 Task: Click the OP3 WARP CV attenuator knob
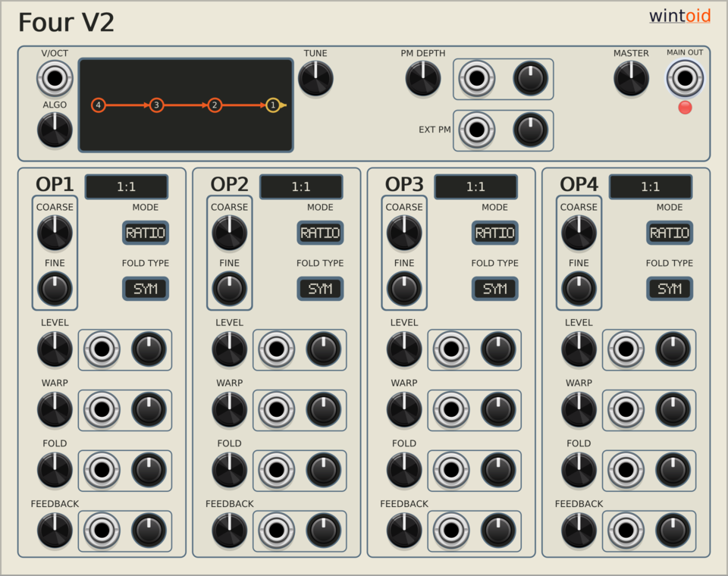click(x=498, y=409)
